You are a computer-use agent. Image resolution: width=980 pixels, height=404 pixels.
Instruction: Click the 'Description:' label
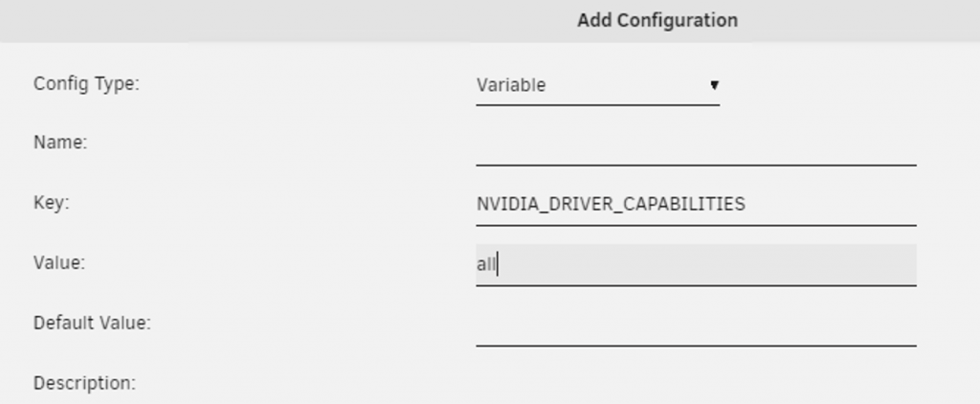pos(84,383)
